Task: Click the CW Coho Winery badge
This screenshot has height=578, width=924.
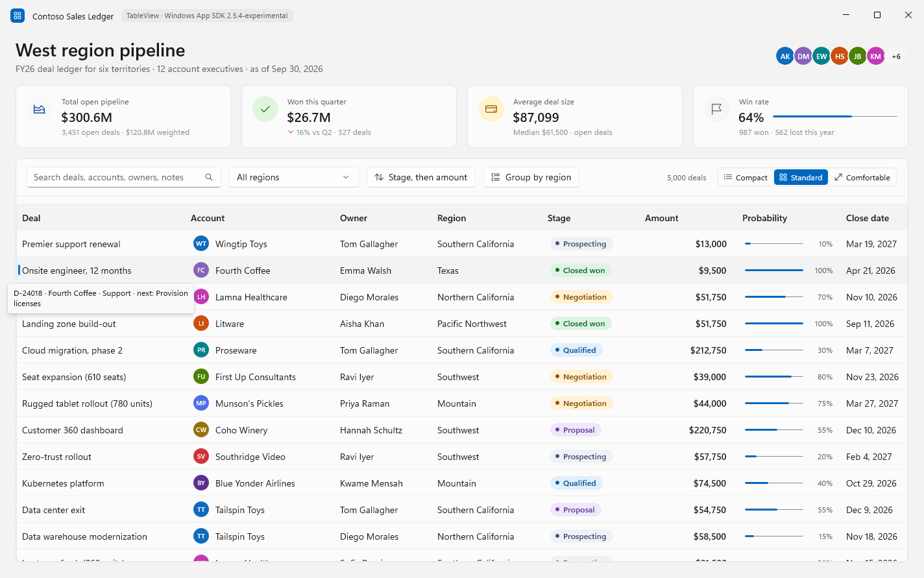Action: pos(201,430)
